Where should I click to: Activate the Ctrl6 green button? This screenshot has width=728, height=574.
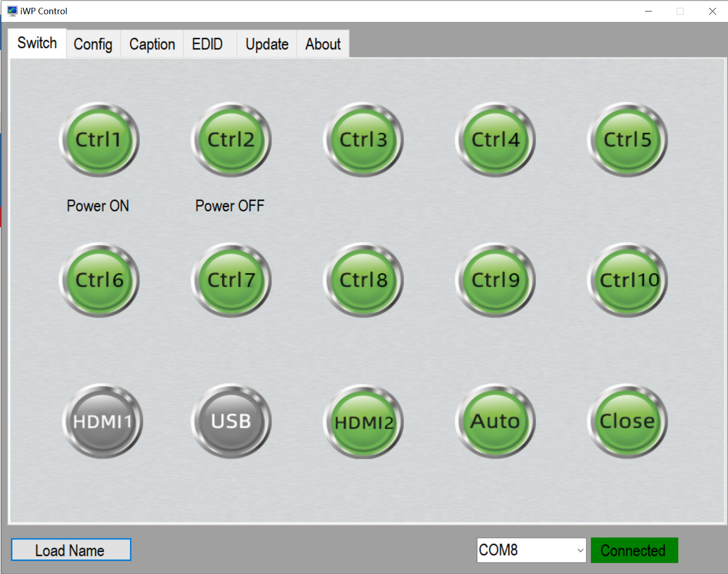click(99, 280)
